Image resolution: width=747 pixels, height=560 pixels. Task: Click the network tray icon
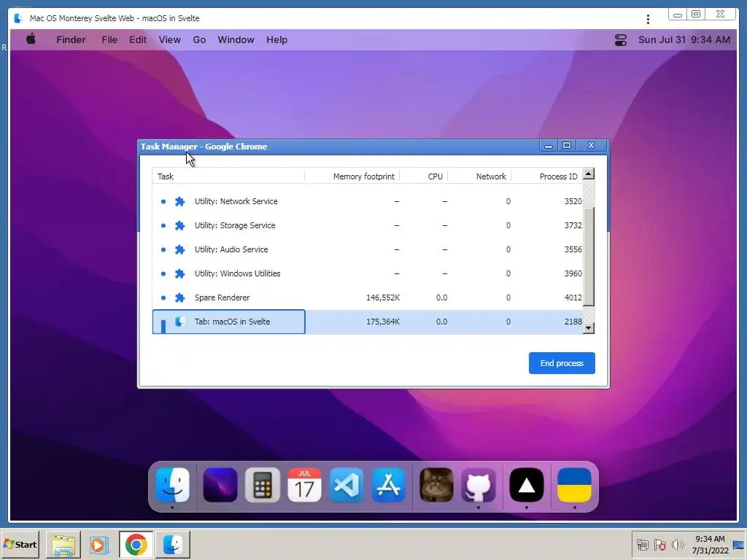(x=642, y=544)
